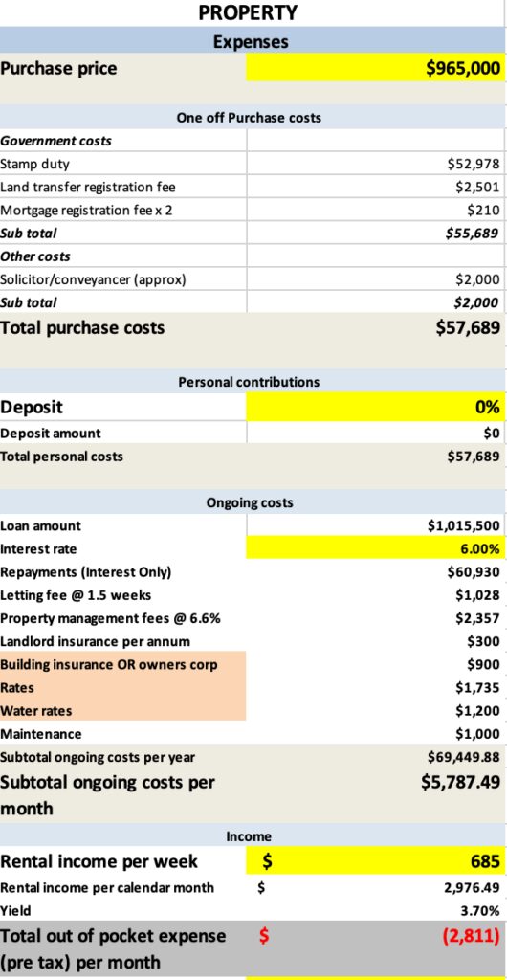The height and width of the screenshot is (980, 507).
Task: Click the Expenses section header
Action: click(251, 41)
